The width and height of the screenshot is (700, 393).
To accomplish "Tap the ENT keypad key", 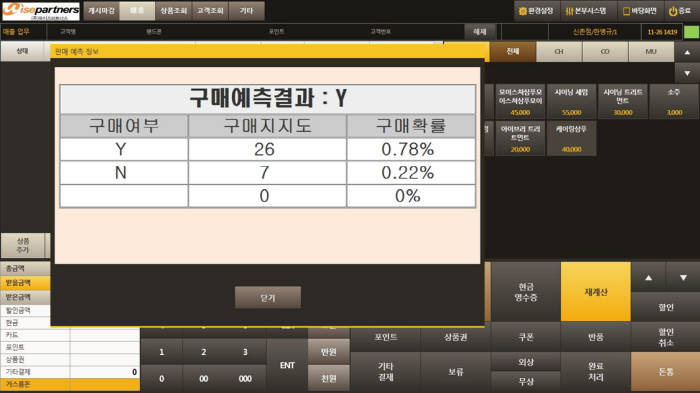I will click(287, 365).
